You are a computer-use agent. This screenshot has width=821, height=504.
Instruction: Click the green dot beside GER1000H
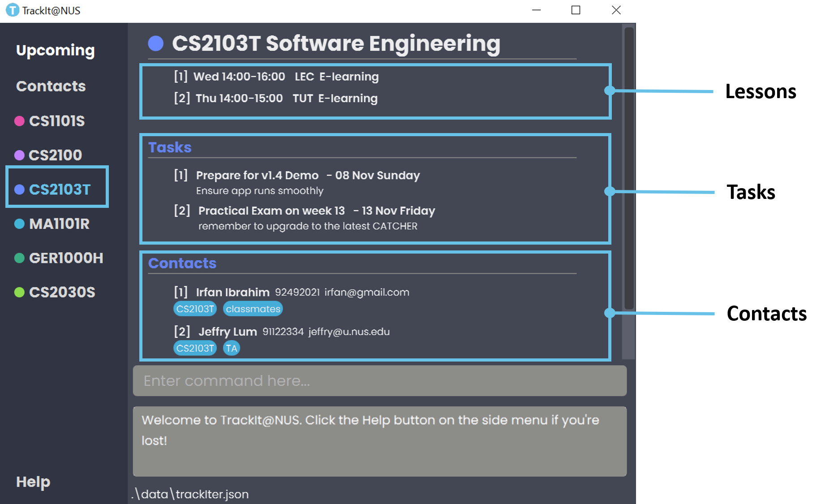(19, 258)
